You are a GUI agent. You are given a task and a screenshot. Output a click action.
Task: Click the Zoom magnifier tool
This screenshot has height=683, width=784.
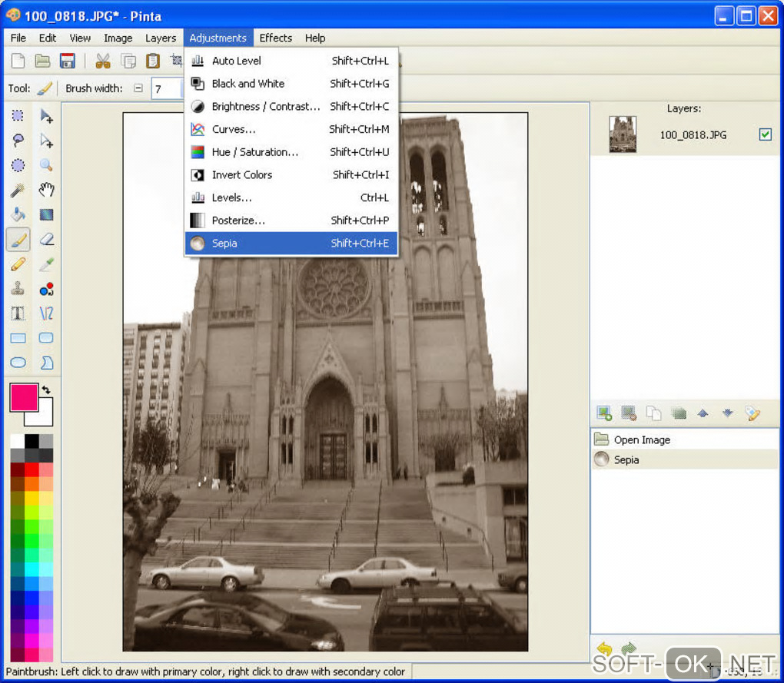click(x=46, y=165)
